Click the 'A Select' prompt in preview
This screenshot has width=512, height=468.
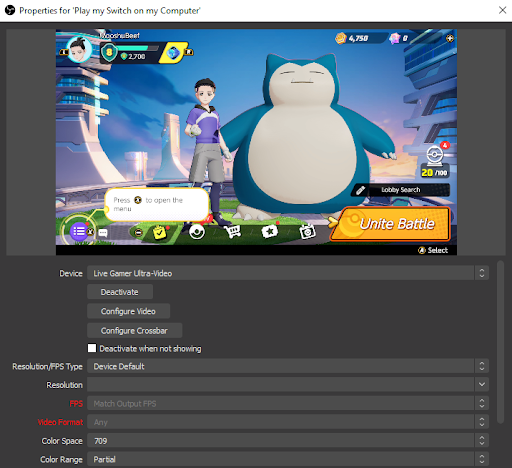433,250
